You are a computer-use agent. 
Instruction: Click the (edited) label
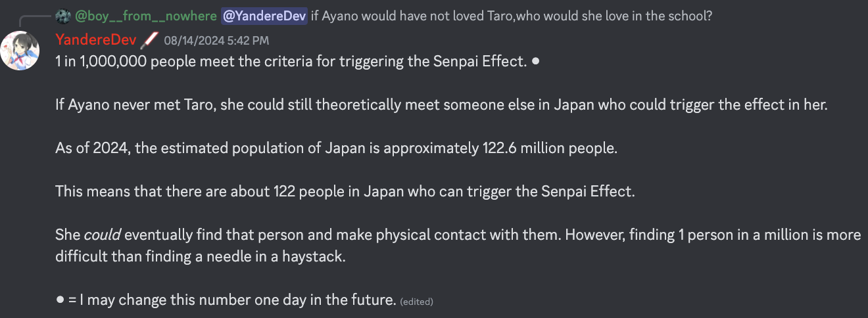pyautogui.click(x=417, y=302)
